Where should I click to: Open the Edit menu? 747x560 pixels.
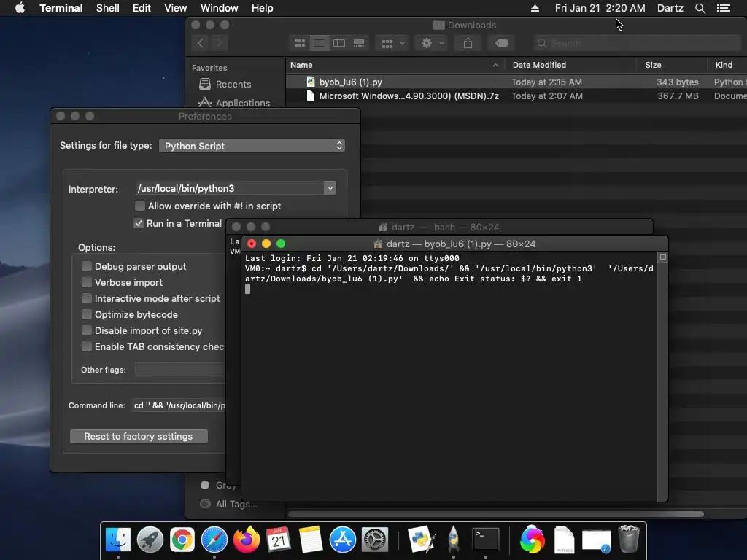142,8
